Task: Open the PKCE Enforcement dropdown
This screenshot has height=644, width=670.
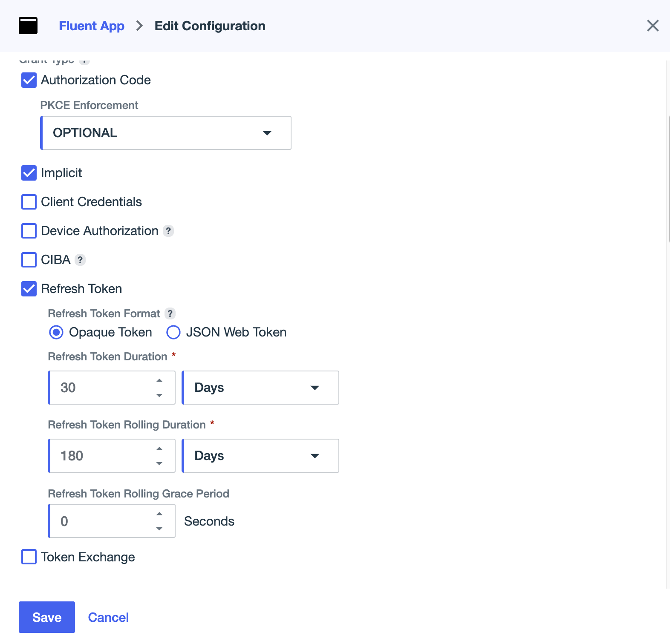Action: tap(166, 133)
